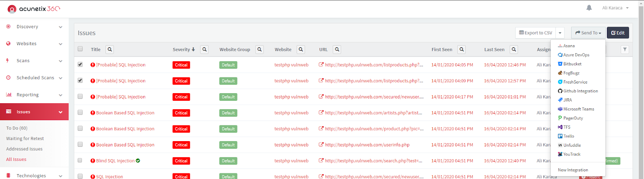Open the All Issues link
644x179 pixels.
[x=16, y=160]
